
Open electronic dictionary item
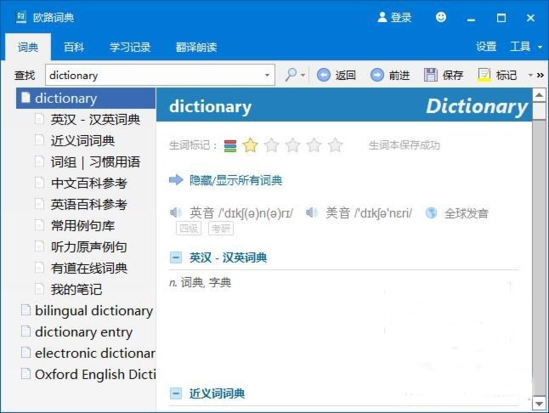pyautogui.click(x=95, y=353)
